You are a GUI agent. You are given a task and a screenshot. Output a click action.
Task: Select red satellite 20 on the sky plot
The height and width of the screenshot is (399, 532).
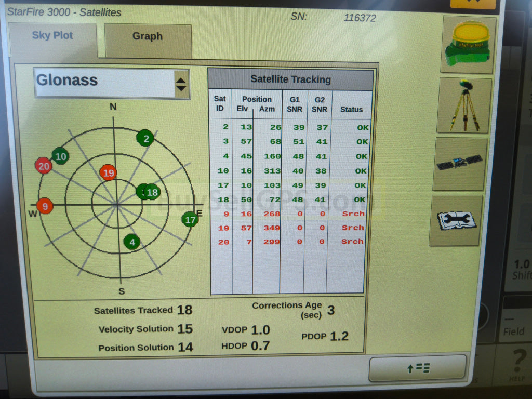pos(44,166)
